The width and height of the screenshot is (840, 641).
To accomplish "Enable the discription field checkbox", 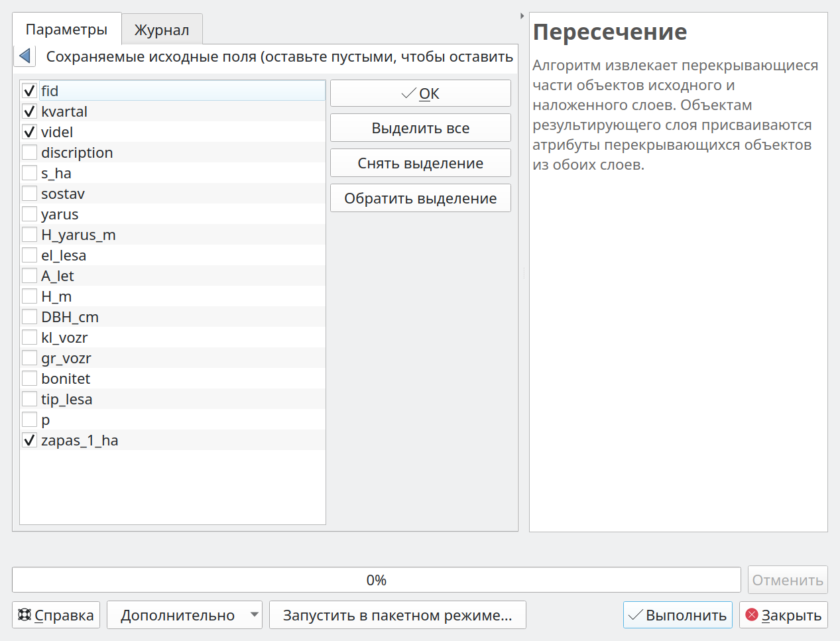I will (29, 152).
